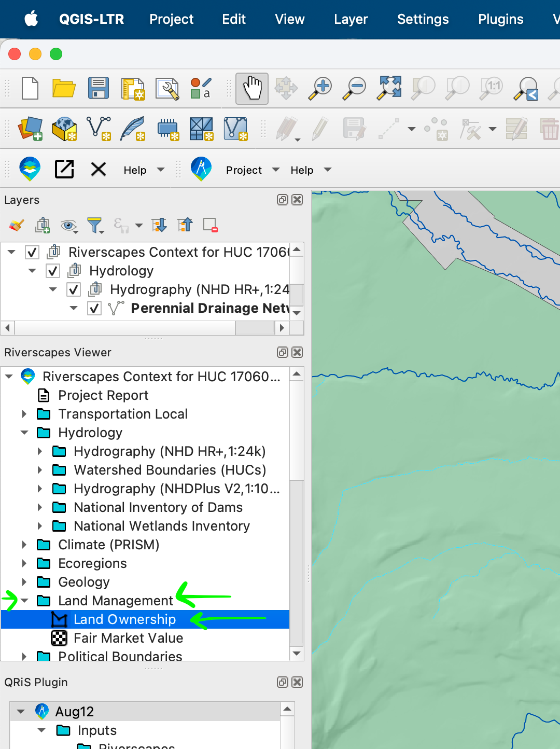Click the Zoom Out magnifier
The image size is (560, 749).
pos(355,88)
